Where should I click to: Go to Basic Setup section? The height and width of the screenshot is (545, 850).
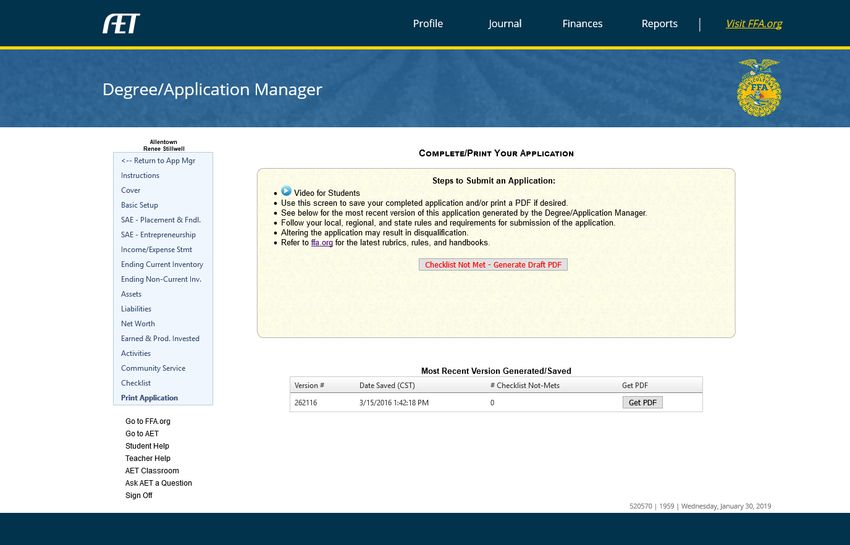[139, 205]
